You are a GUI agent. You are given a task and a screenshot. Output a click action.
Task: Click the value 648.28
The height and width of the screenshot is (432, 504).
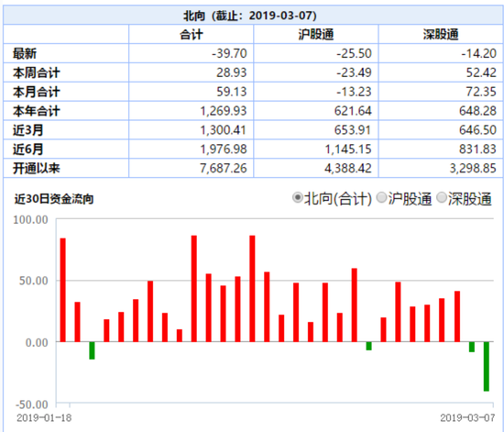(478, 111)
